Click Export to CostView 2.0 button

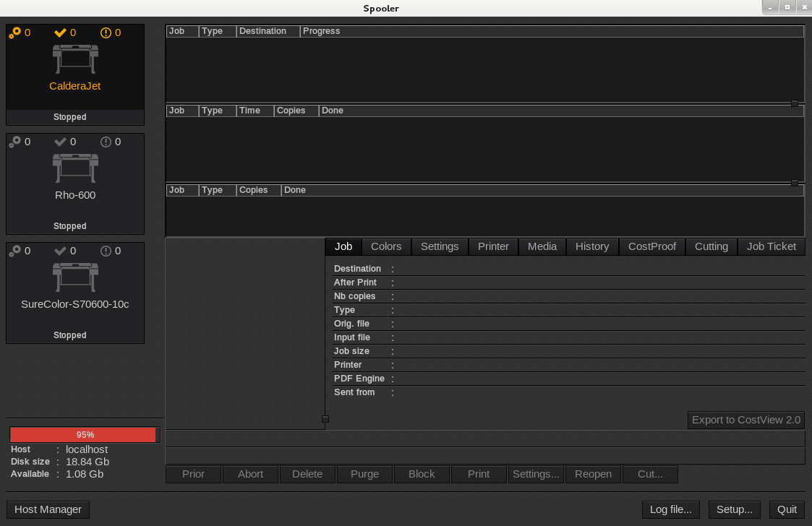click(x=745, y=420)
